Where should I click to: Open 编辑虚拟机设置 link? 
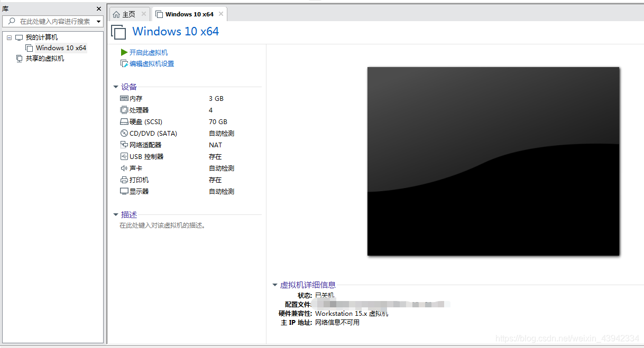click(x=152, y=64)
